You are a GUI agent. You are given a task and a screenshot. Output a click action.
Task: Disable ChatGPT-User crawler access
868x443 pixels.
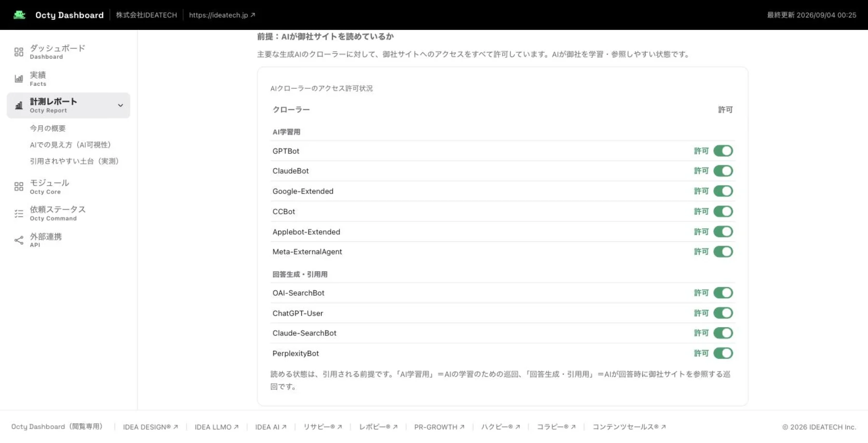click(x=723, y=313)
